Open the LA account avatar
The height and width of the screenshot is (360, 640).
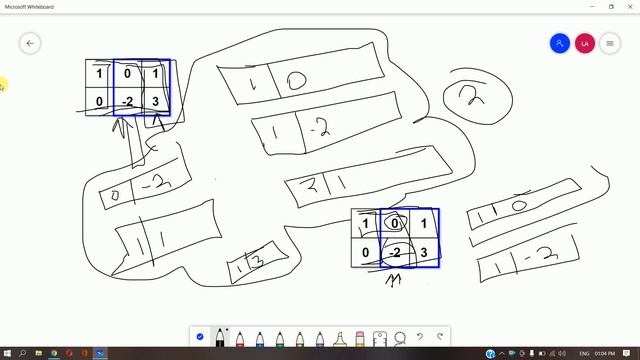[x=584, y=43]
